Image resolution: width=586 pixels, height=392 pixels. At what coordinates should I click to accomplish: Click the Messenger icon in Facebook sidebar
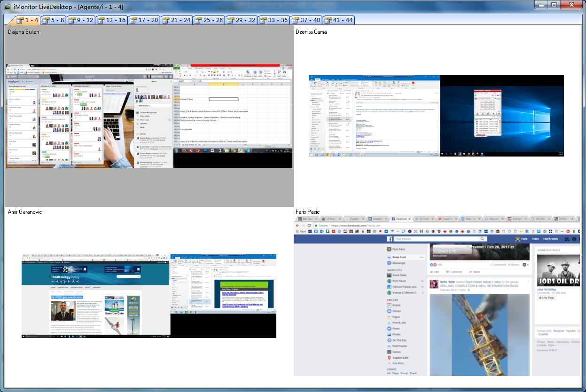pyautogui.click(x=389, y=263)
